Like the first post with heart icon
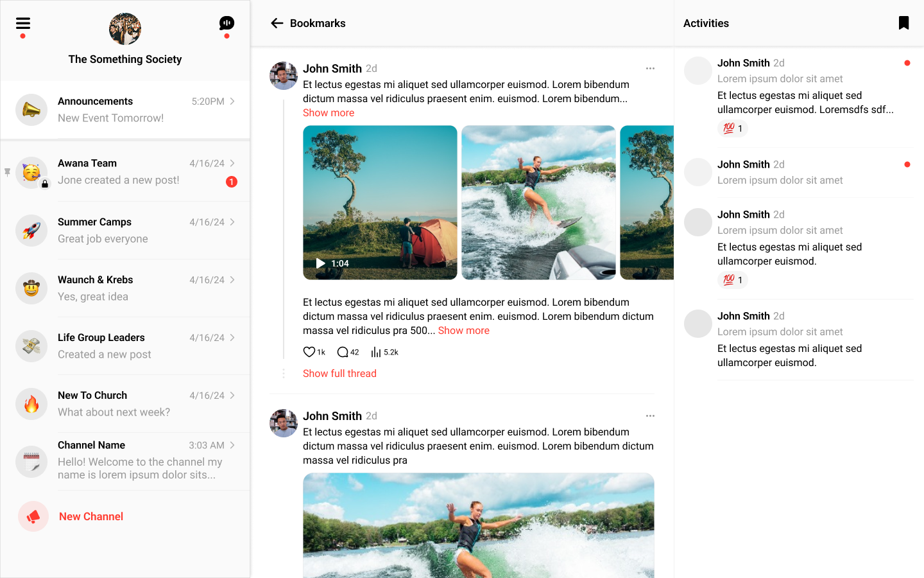Viewport: 924px width, 578px height. [x=309, y=352]
